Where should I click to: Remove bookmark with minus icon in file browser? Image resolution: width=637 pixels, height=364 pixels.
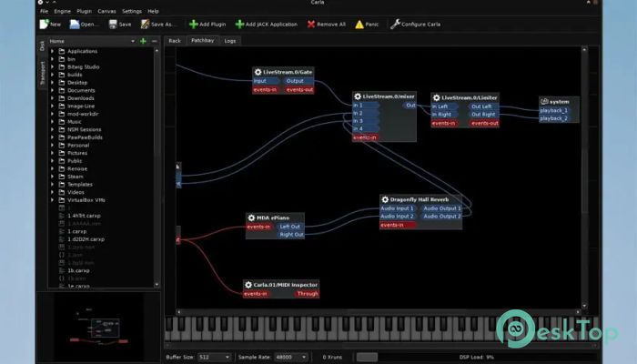click(154, 41)
